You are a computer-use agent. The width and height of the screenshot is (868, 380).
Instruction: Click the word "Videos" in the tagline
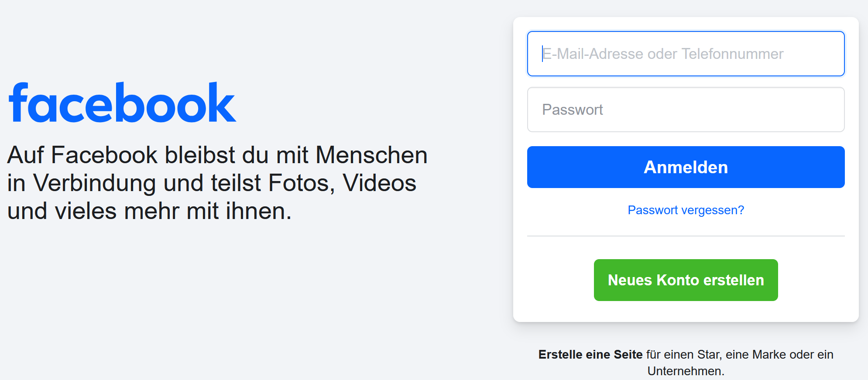pos(379,183)
